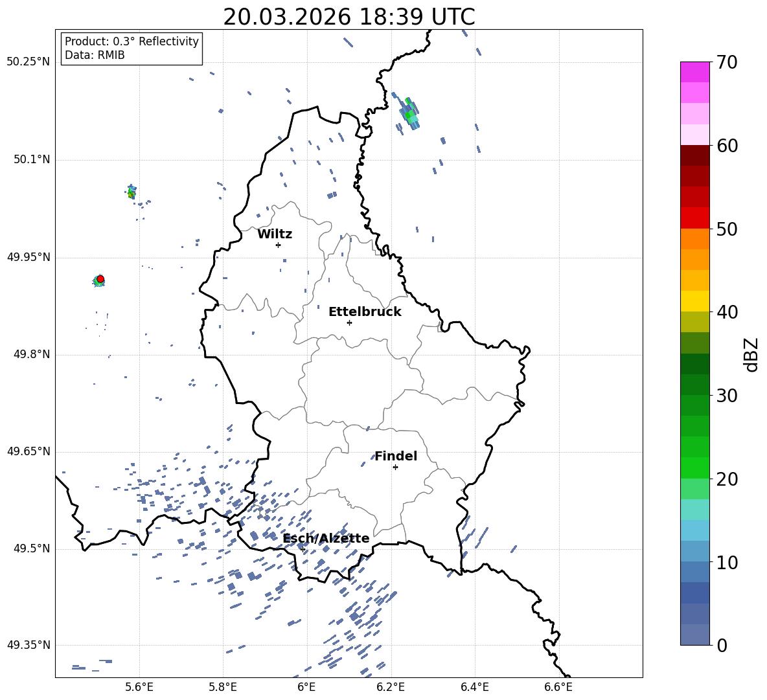Click the colorbar tick label 0
This screenshot has height=700, width=767.
(x=722, y=646)
